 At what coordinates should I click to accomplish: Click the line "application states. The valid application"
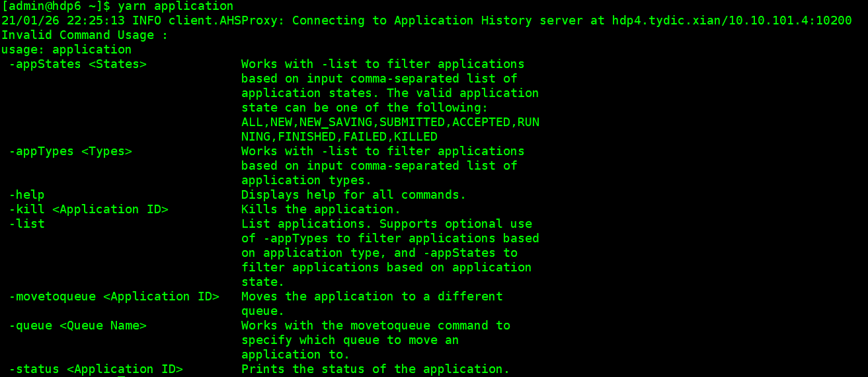[390, 93]
